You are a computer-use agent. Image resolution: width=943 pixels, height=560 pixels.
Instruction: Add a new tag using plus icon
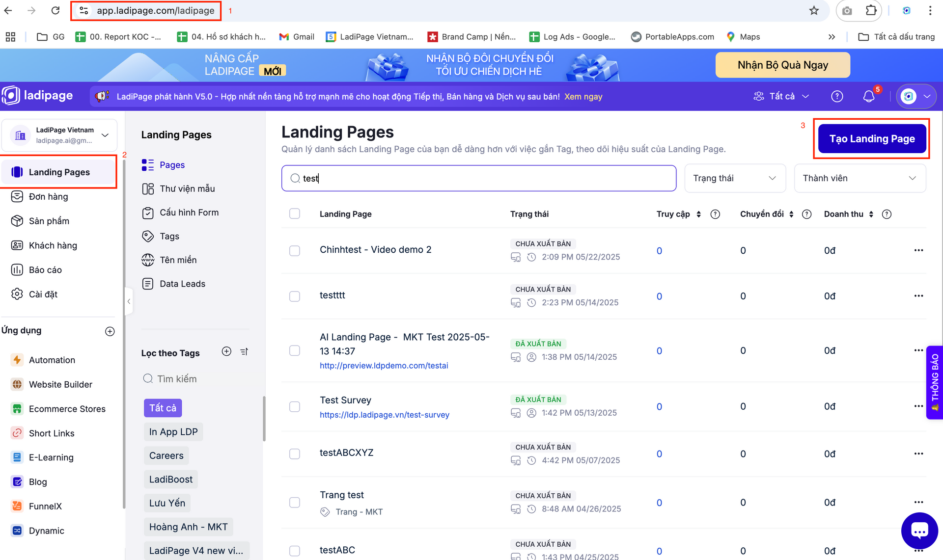tap(226, 351)
